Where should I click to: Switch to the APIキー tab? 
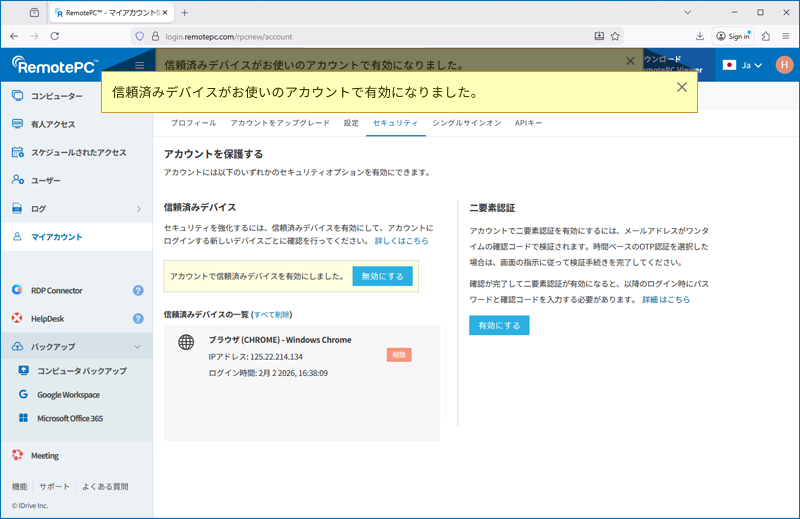coord(528,123)
